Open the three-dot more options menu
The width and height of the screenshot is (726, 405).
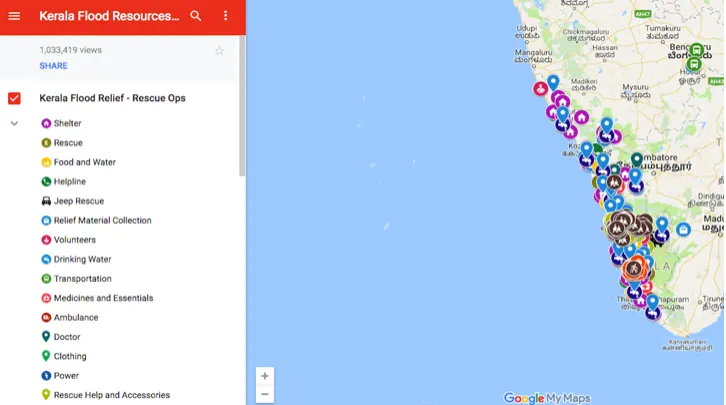[225, 16]
